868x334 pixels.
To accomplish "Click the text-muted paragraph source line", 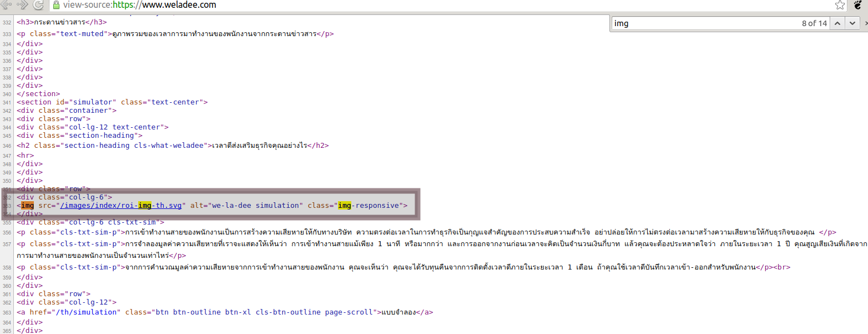I will [175, 34].
